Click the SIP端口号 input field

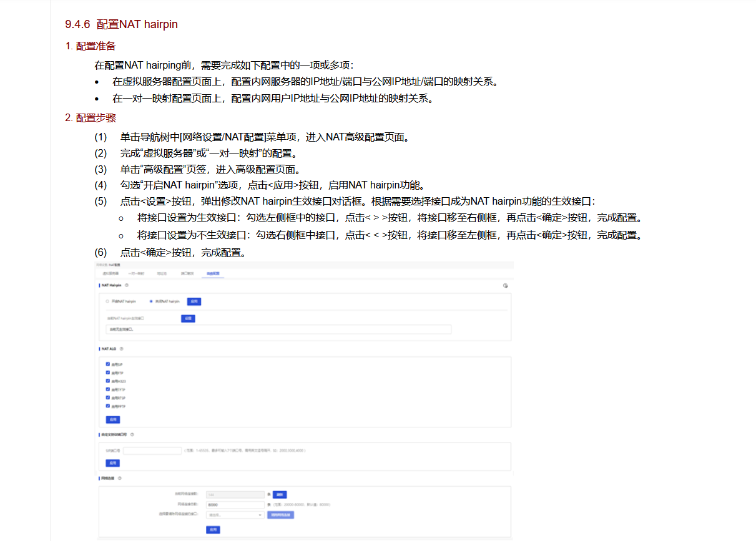coord(152,450)
